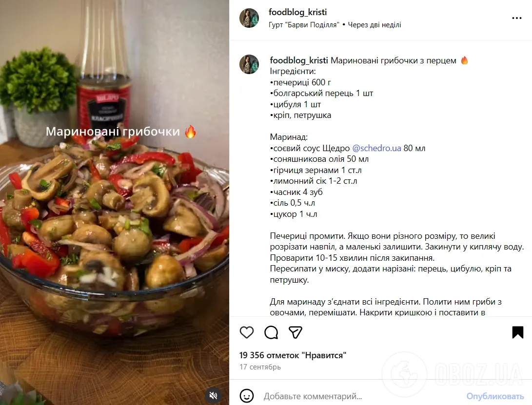The width and height of the screenshot is (532, 405).
Task: Click the marinated mushrooms video
Action: coord(114,203)
